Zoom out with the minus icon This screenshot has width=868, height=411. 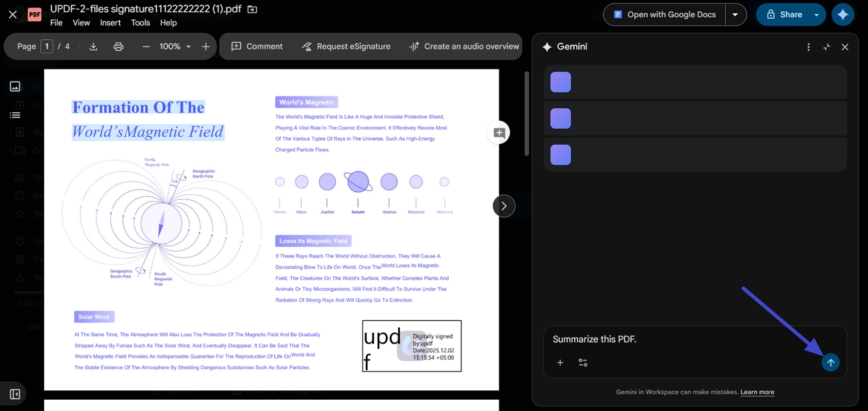coord(146,47)
